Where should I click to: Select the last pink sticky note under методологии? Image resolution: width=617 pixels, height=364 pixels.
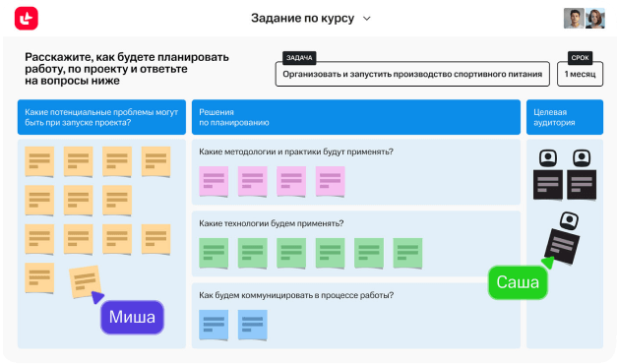[x=330, y=181]
